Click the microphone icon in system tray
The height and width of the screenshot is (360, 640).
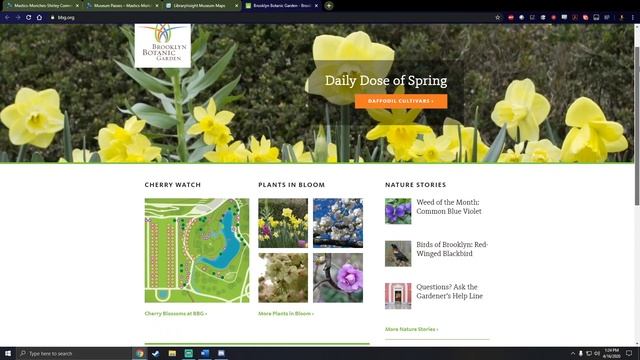coord(581,353)
